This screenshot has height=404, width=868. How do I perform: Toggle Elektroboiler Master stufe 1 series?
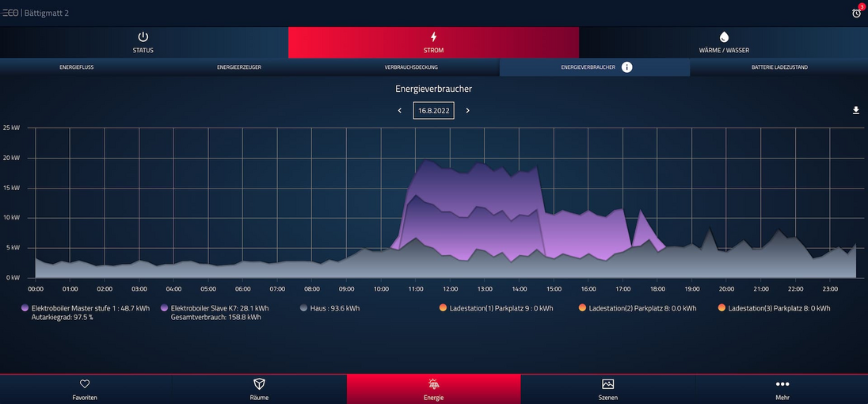tap(25, 308)
